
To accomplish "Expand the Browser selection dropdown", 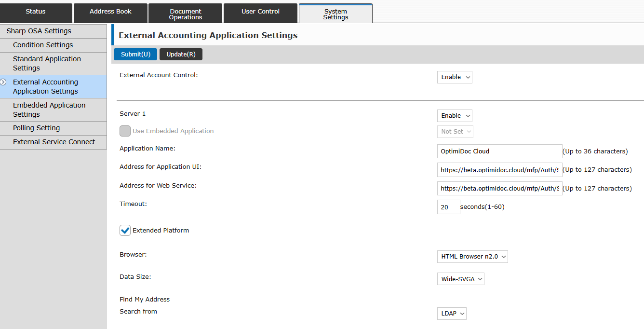I will click(472, 257).
